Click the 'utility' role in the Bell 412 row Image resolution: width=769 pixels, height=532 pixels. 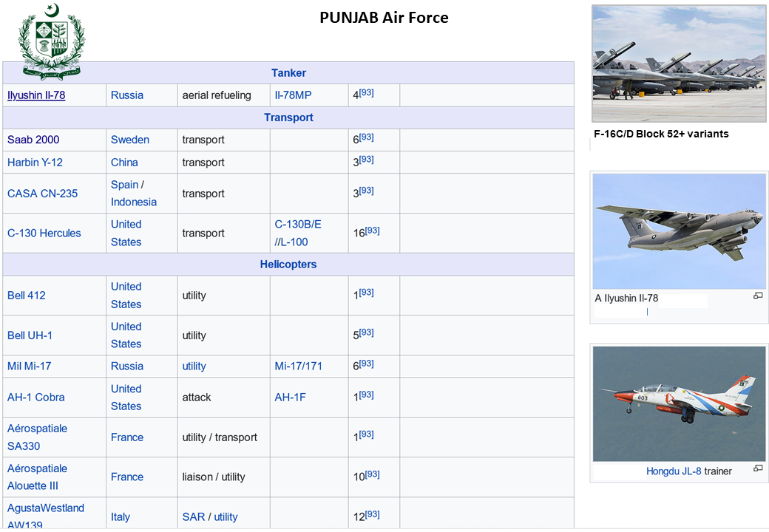pyautogui.click(x=194, y=296)
